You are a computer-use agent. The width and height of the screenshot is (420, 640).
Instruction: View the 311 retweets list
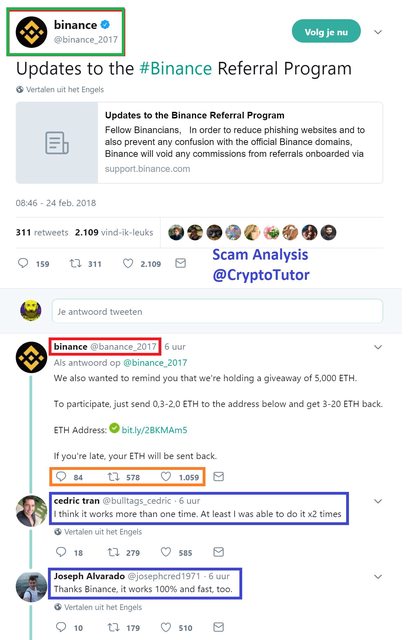coord(42,232)
